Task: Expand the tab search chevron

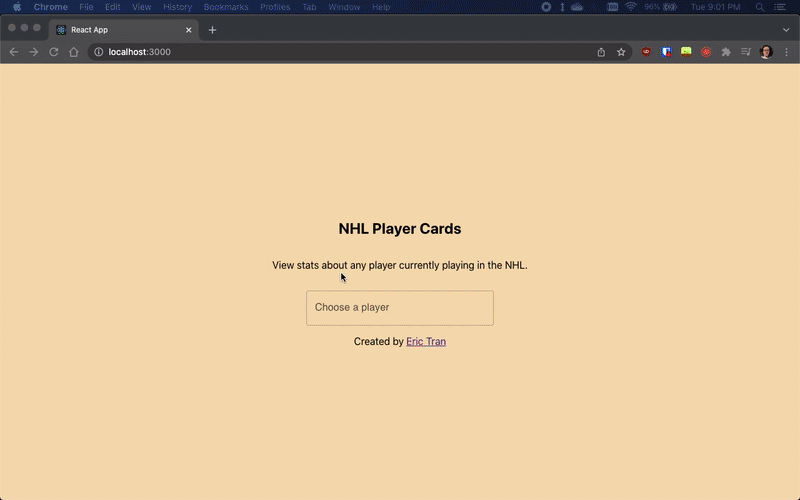Action: pos(786,30)
